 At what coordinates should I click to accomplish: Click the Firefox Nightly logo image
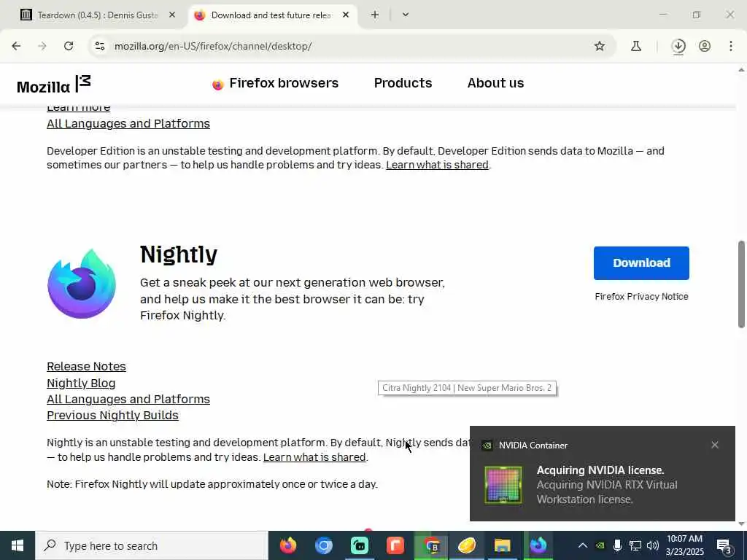(82, 284)
